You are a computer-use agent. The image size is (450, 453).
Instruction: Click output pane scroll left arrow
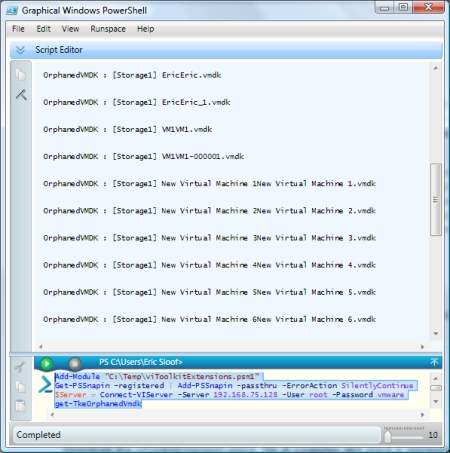click(x=41, y=347)
